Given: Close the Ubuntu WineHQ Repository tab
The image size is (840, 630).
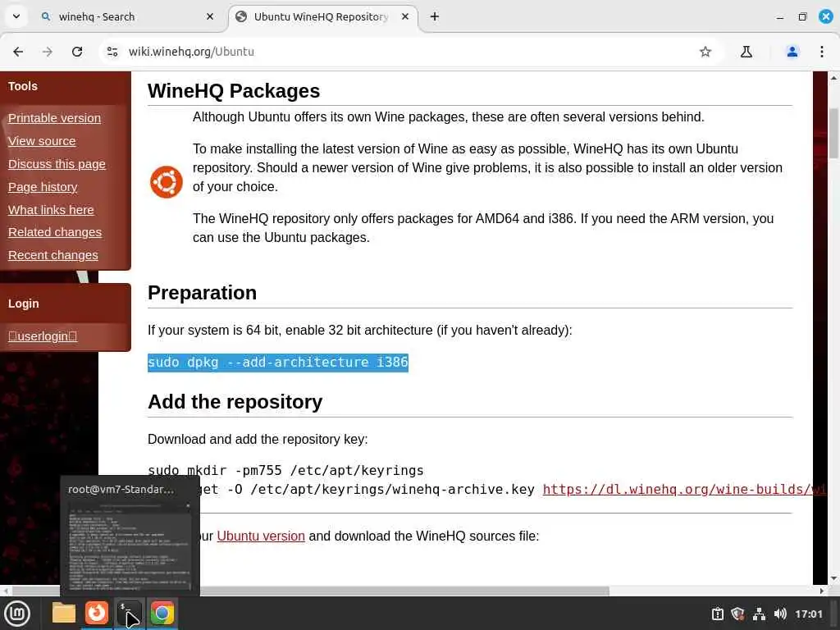Looking at the screenshot, I should point(405,16).
